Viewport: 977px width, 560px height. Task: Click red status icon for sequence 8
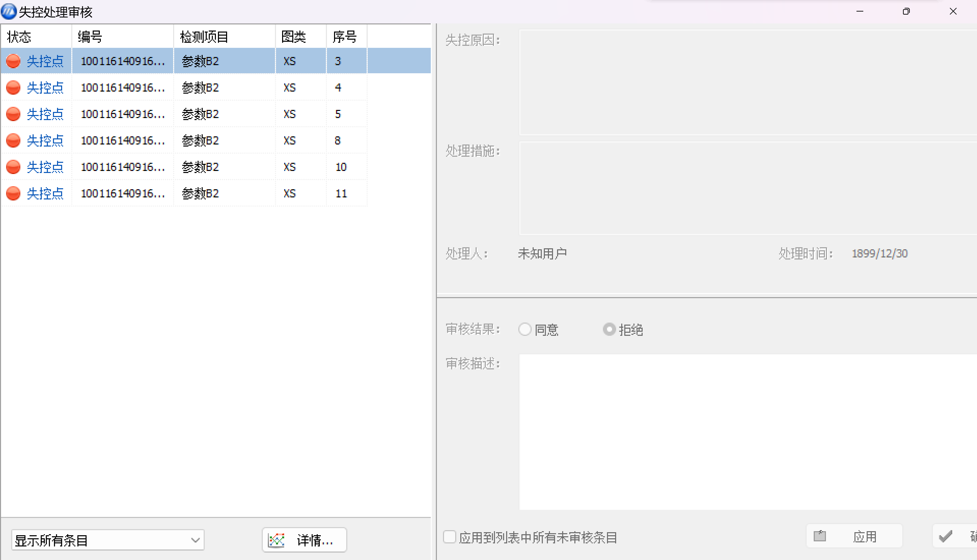tap(14, 140)
